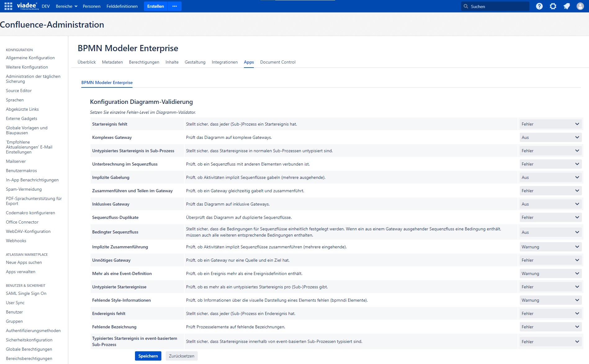This screenshot has height=364, width=589.
Task: Open Weitere Konfiguration in the sidebar
Action: [27, 67]
